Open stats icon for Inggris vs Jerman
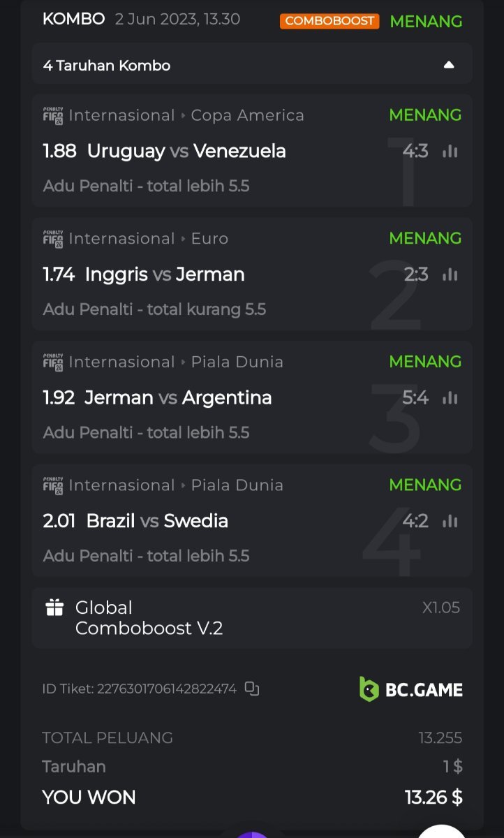This screenshot has width=504, height=838. click(450, 274)
